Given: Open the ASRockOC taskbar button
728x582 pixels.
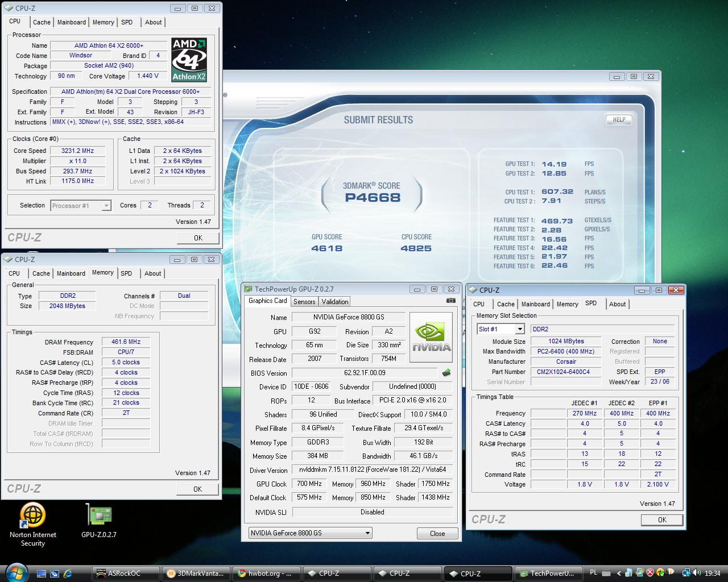Looking at the screenshot, I should pyautogui.click(x=125, y=573).
